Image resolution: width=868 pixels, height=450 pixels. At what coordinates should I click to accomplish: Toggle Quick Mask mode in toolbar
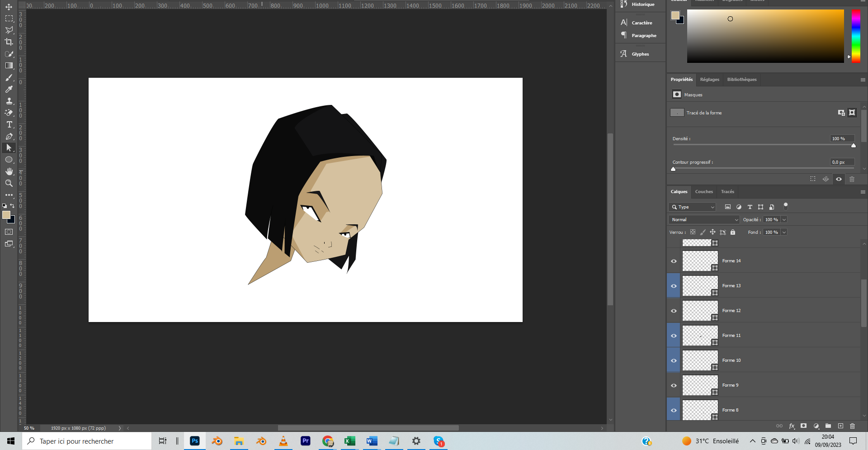[x=9, y=232]
